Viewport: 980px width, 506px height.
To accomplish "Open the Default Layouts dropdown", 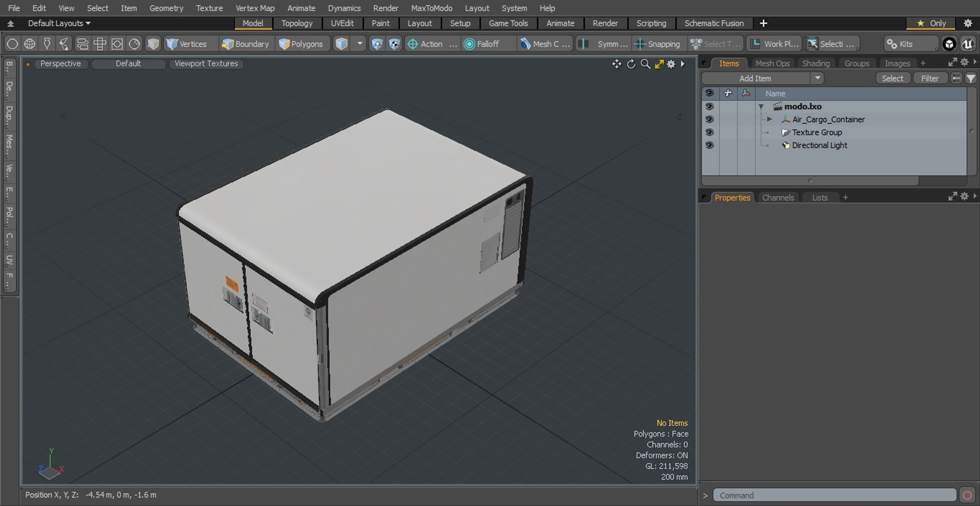I will tap(59, 23).
